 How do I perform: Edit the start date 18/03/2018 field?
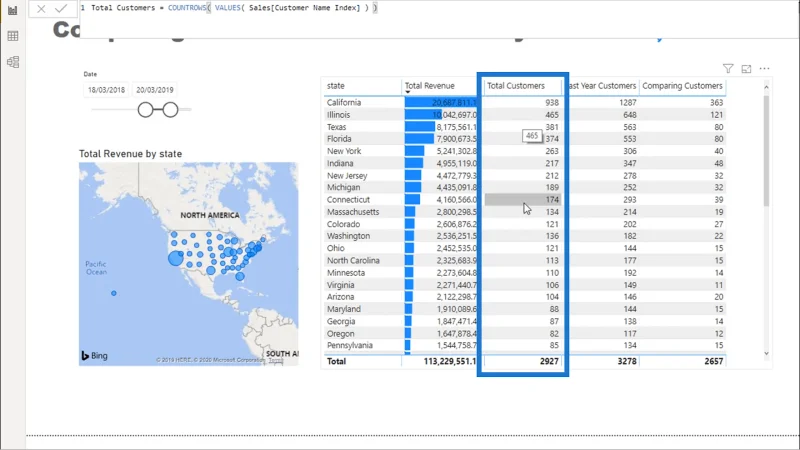(106, 90)
